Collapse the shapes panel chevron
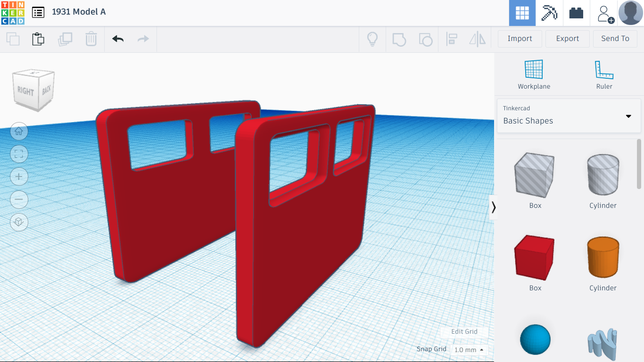 [494, 207]
